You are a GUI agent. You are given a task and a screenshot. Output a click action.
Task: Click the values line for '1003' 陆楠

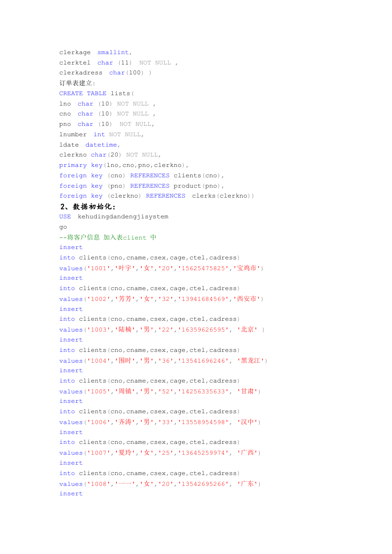(162, 330)
